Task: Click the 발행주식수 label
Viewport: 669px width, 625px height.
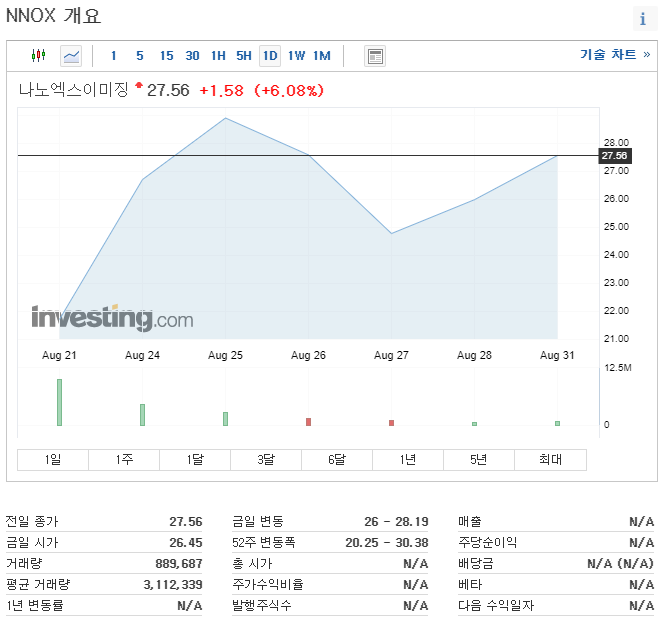Action: coord(262,605)
